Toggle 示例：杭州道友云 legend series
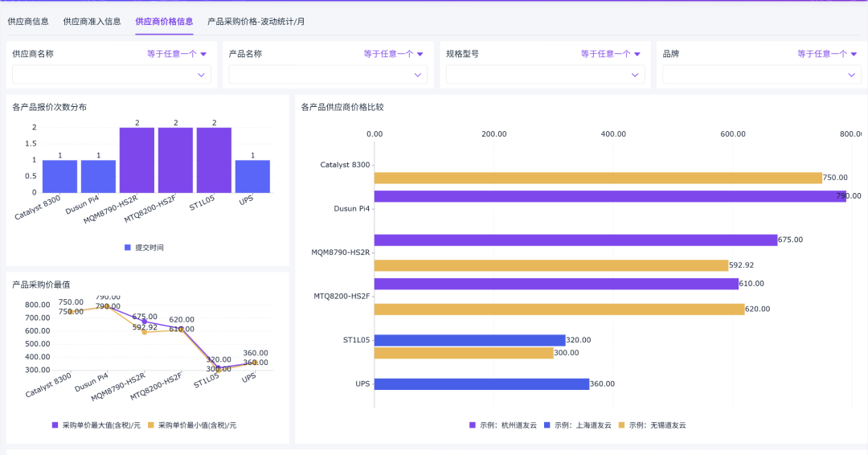868x455 pixels. point(503,425)
